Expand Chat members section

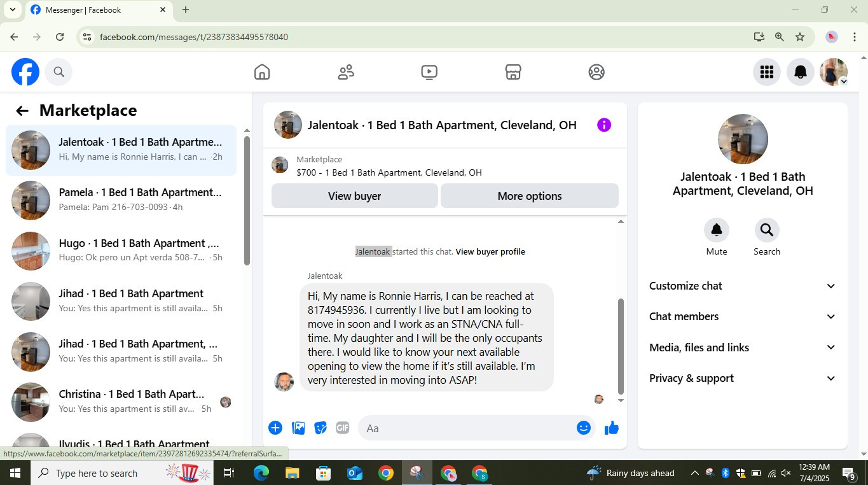[x=742, y=316]
